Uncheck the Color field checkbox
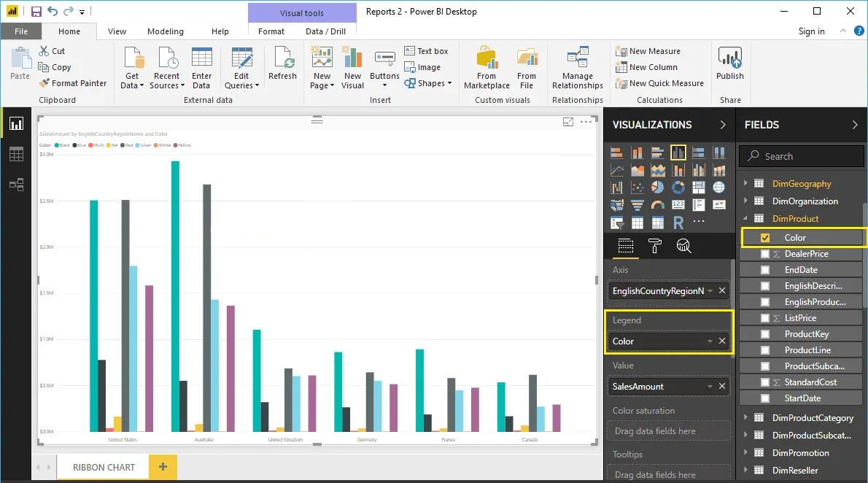Image resolution: width=868 pixels, height=483 pixels. point(765,238)
